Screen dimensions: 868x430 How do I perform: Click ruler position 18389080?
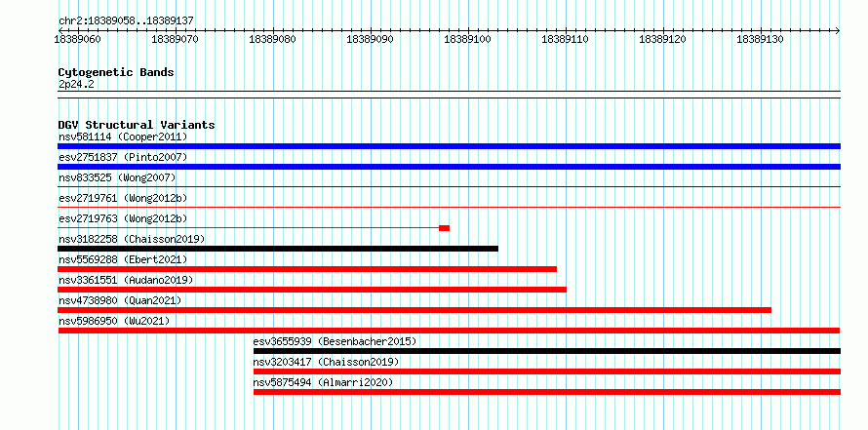point(273,39)
